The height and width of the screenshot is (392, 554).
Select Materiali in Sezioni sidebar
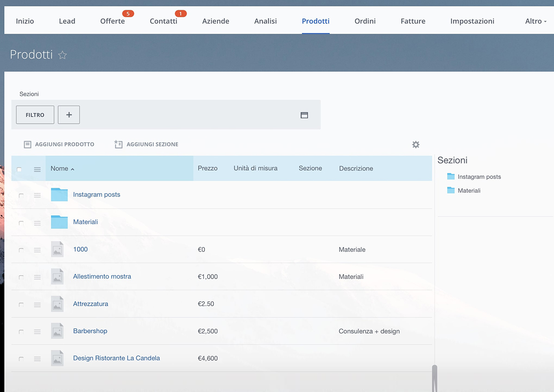click(469, 190)
